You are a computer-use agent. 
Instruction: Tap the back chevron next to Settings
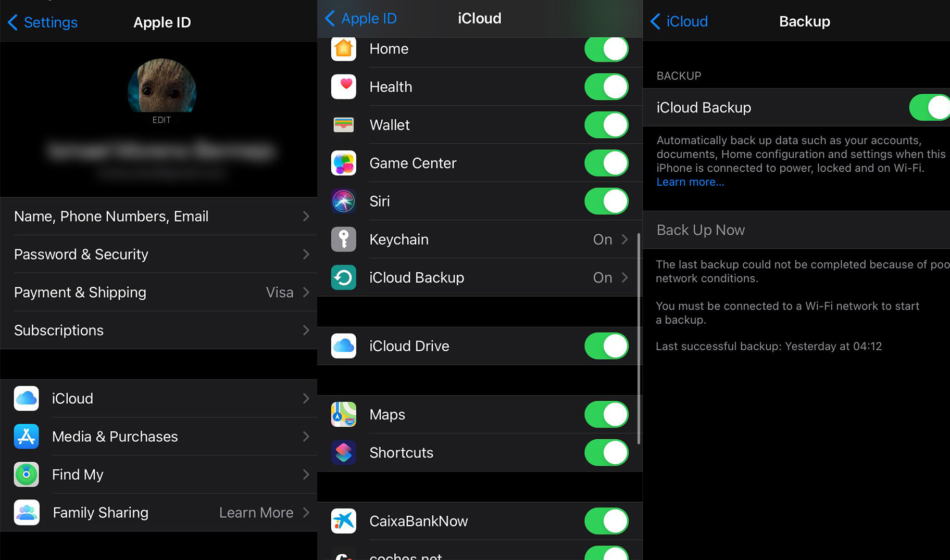13,22
